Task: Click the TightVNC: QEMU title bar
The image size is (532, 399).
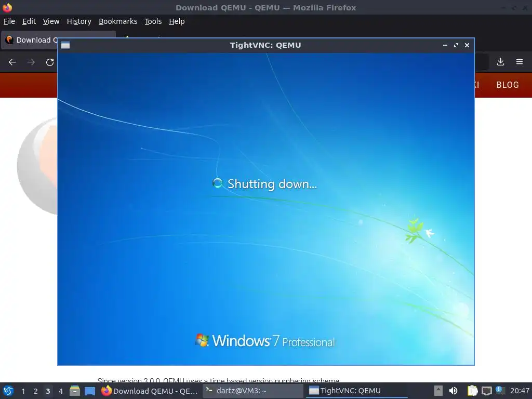Action: coord(265,45)
